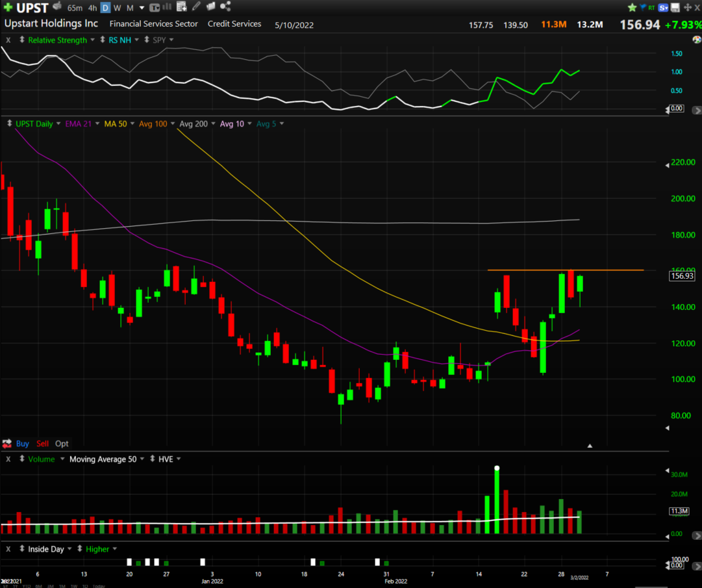Expand the HVE dropdown arrow

pyautogui.click(x=179, y=459)
